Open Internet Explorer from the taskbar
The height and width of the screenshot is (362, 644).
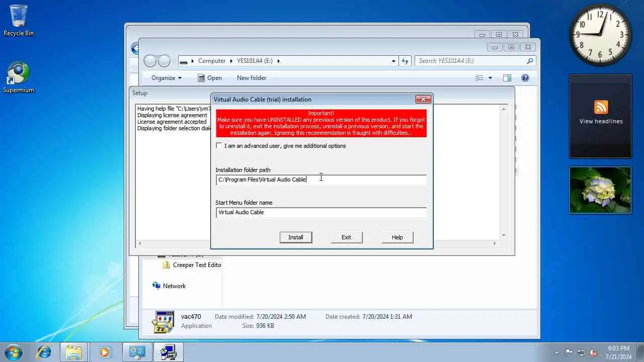pos(44,352)
